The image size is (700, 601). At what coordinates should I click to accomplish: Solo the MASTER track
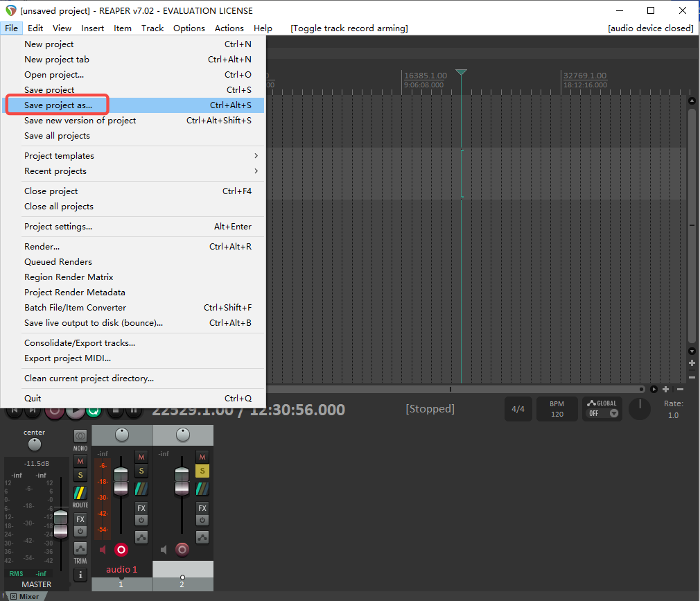pyautogui.click(x=80, y=475)
